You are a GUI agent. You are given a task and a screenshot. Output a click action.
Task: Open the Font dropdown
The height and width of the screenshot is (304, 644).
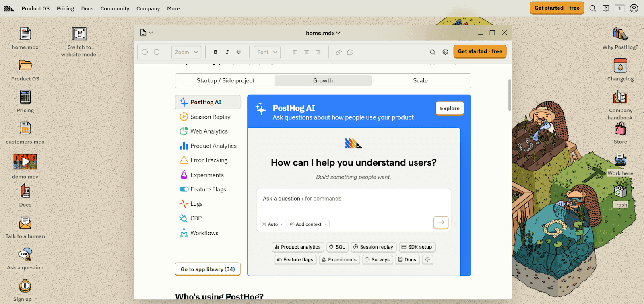pyautogui.click(x=267, y=52)
